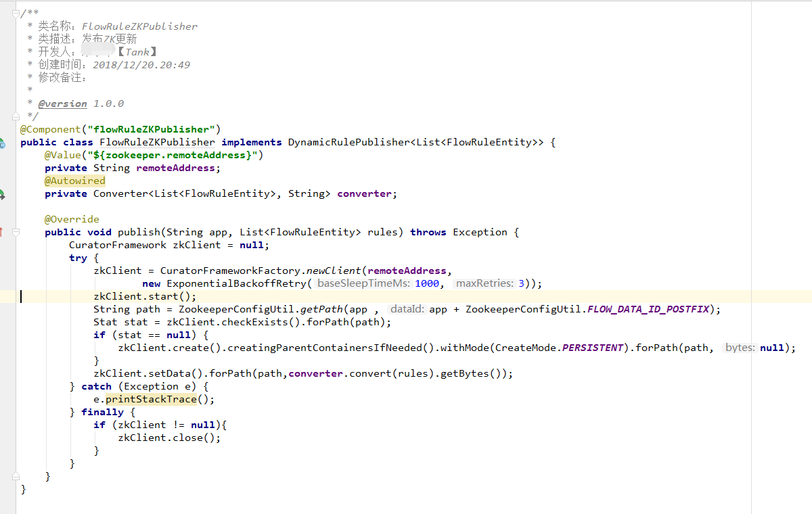Viewport: 812px width, 514px height.
Task: Click the bytes: parameter hint
Action: [x=740, y=348]
